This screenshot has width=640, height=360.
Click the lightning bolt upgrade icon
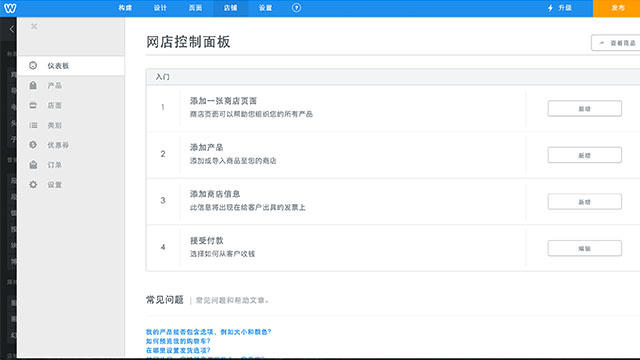(550, 8)
